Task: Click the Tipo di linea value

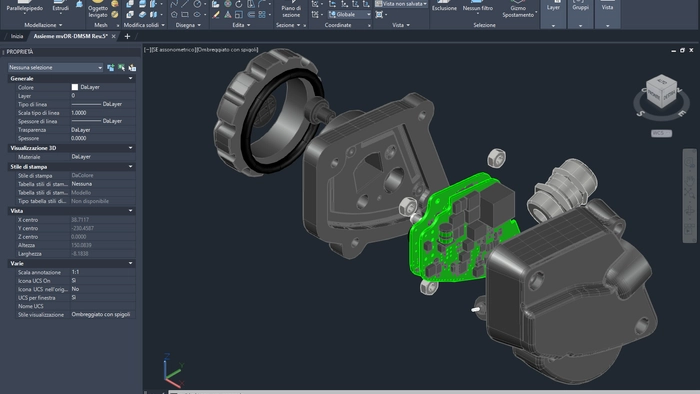Action: coord(102,104)
